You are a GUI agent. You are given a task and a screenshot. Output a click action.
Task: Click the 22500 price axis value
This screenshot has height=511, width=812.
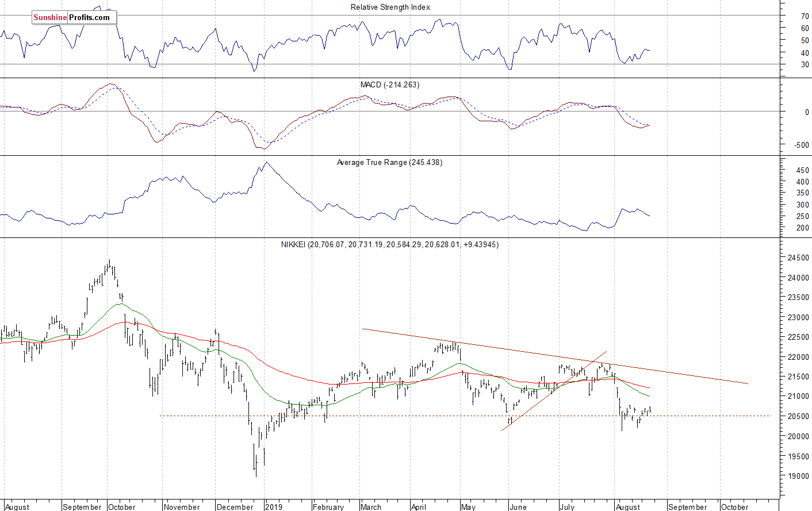[799, 337]
